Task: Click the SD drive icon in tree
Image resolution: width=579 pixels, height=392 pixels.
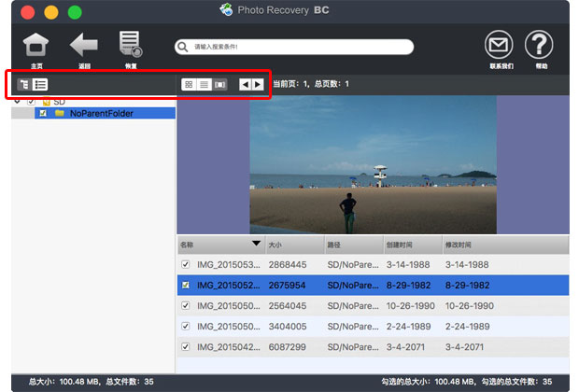Action: tap(47, 102)
